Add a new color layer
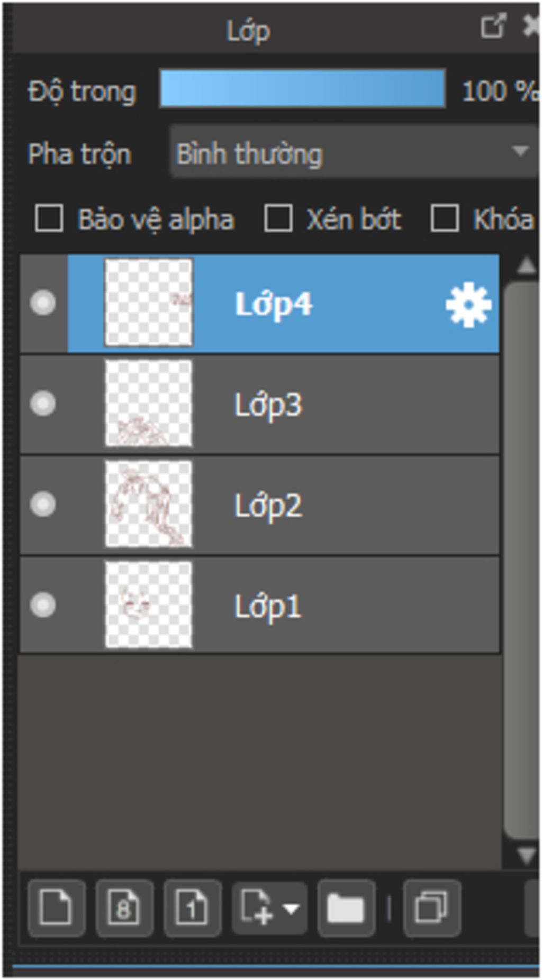 coord(56,908)
